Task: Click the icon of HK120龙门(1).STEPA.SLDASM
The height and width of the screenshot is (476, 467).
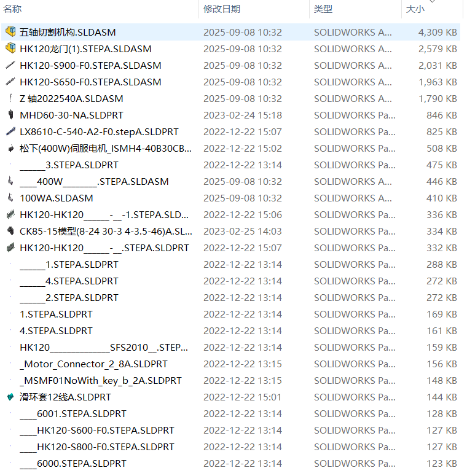Action: [10, 49]
